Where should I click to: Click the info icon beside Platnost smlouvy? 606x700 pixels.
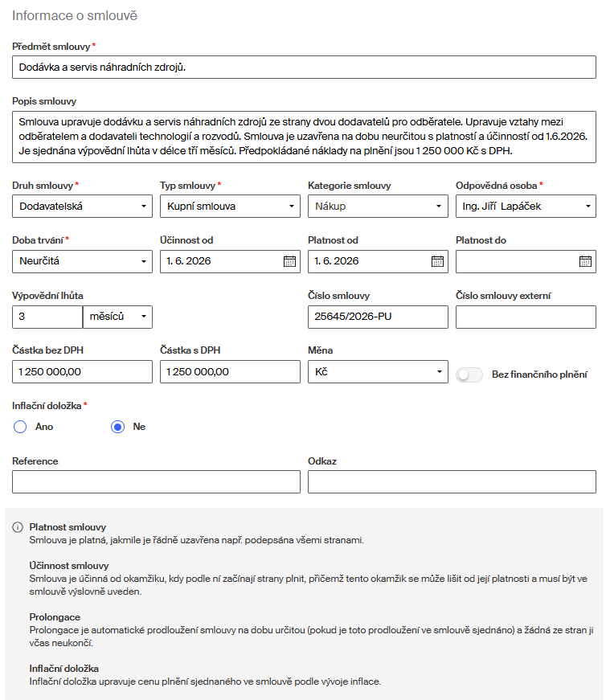point(18,527)
